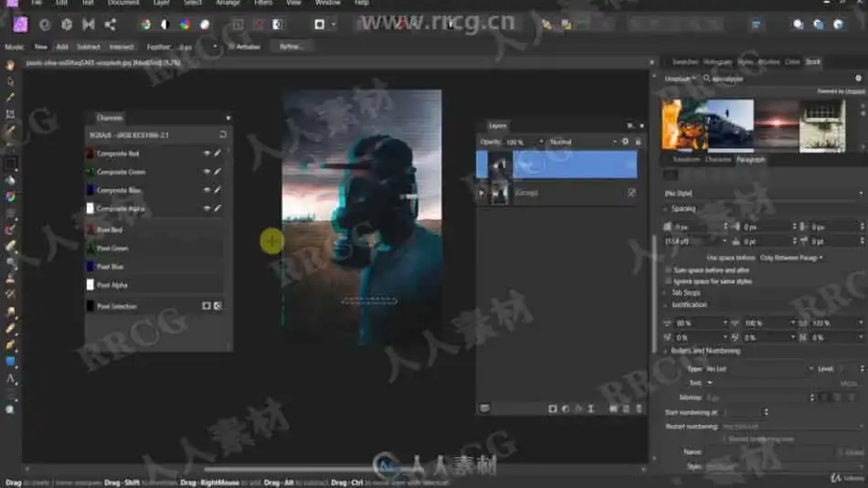
Task: Switch to the Histogram tab
Action: click(x=718, y=62)
